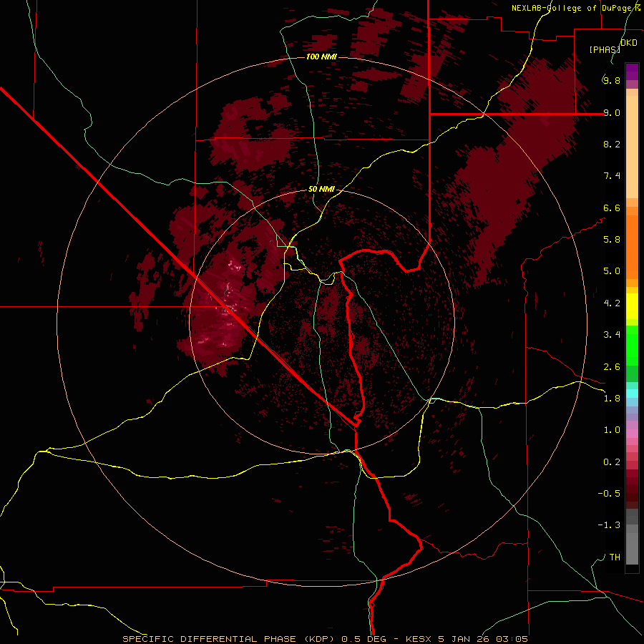Click the -0.5 legend value
The height and width of the screenshot is (644, 644).
(609, 494)
